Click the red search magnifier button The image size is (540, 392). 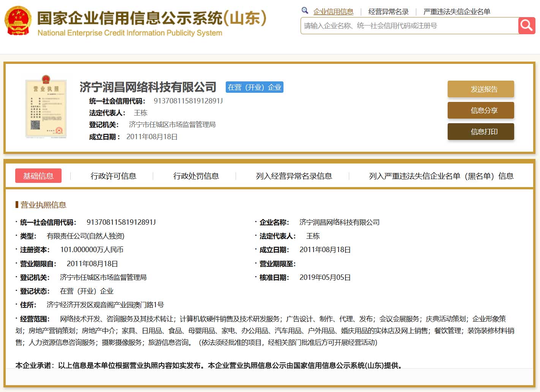pos(527,25)
